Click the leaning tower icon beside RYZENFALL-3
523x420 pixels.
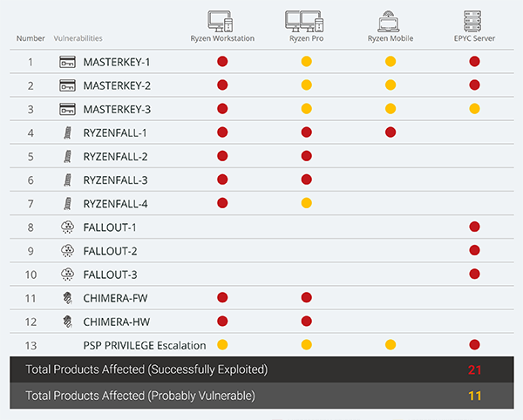click(x=67, y=180)
